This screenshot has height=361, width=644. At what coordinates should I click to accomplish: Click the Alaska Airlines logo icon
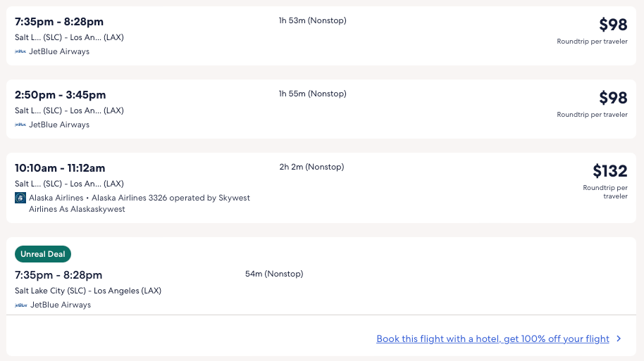click(20, 198)
